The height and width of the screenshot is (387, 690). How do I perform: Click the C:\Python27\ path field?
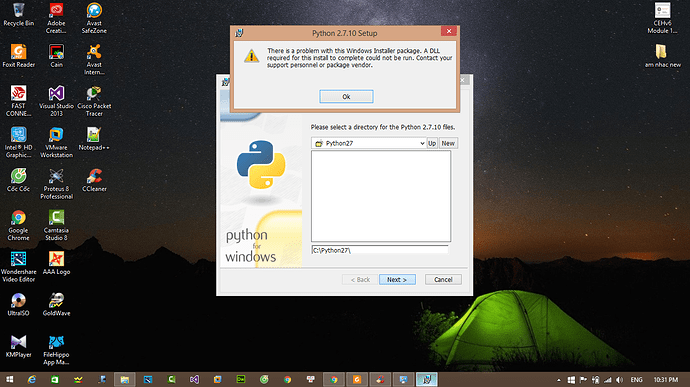click(x=380, y=250)
